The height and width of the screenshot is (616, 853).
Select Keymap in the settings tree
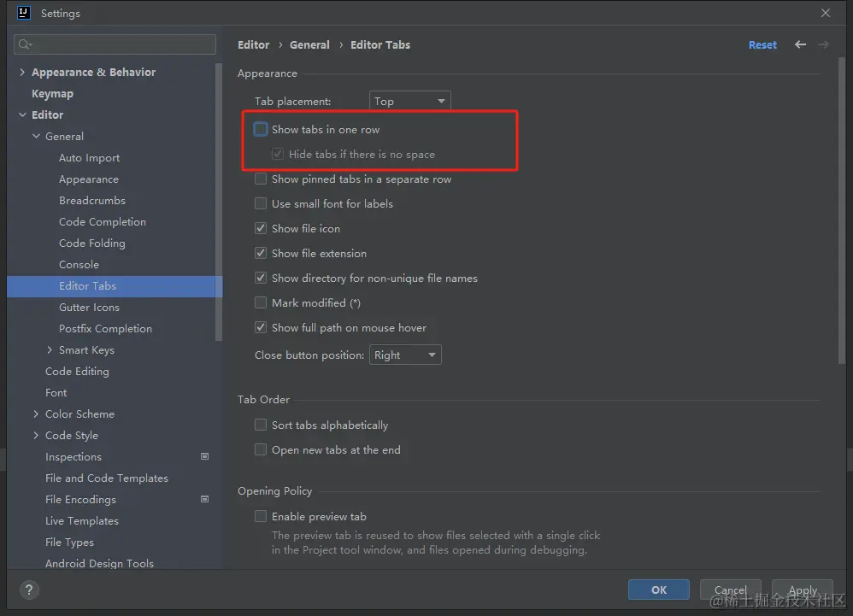click(x=52, y=93)
